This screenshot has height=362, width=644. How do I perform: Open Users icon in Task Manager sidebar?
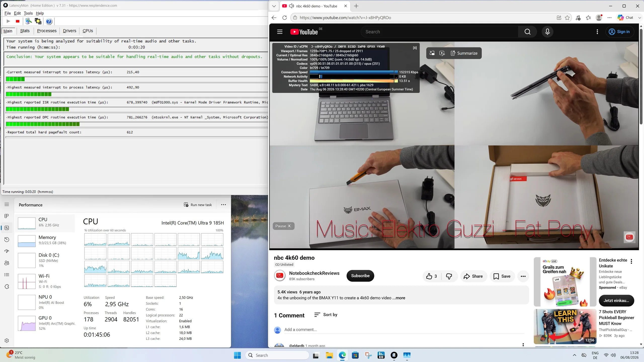(x=7, y=263)
